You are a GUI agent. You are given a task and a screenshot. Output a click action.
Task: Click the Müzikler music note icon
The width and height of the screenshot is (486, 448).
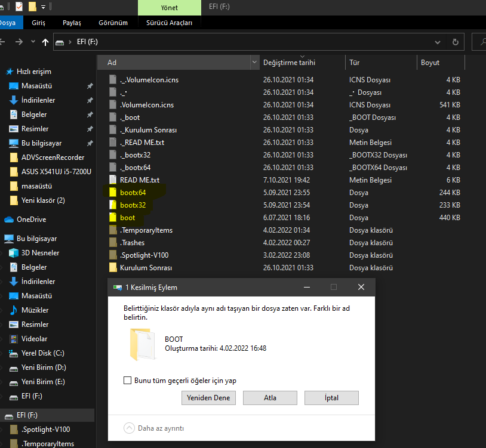tap(14, 310)
